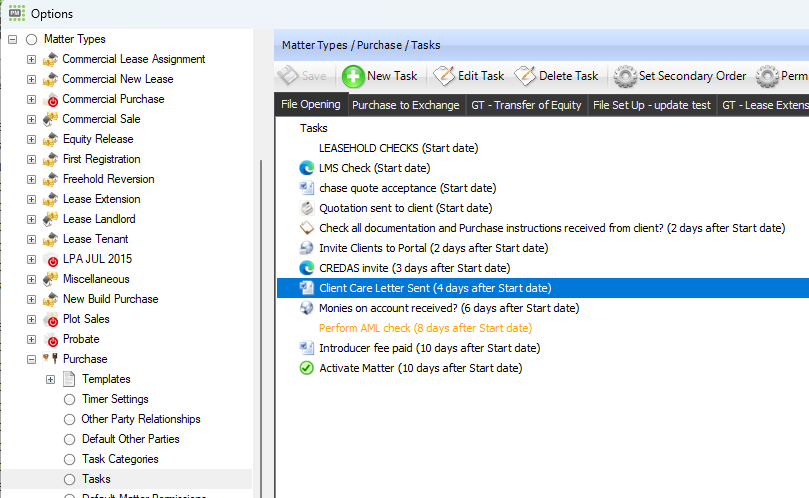Select the LEASEHOLD CHECKS task row
The height and width of the screenshot is (498, 809).
(398, 148)
